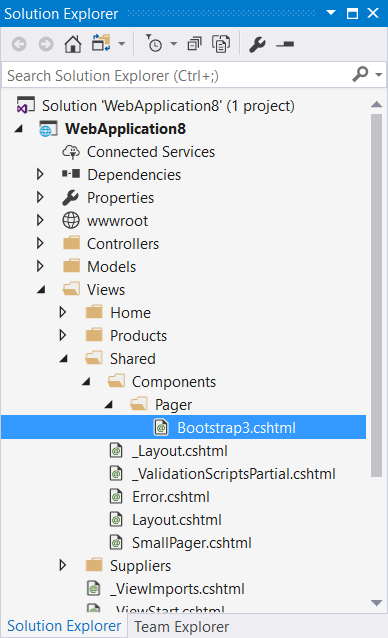The width and height of the screenshot is (388, 638).
Task: Open the Solution Explorer window options dropdown arrow
Action: [x=331, y=13]
